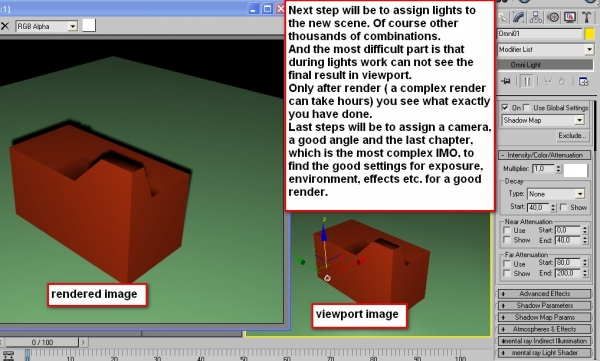Screen dimensions: 600x361
Task: Open the Motion panel wheel icon
Action: pyautogui.click(x=553, y=17)
